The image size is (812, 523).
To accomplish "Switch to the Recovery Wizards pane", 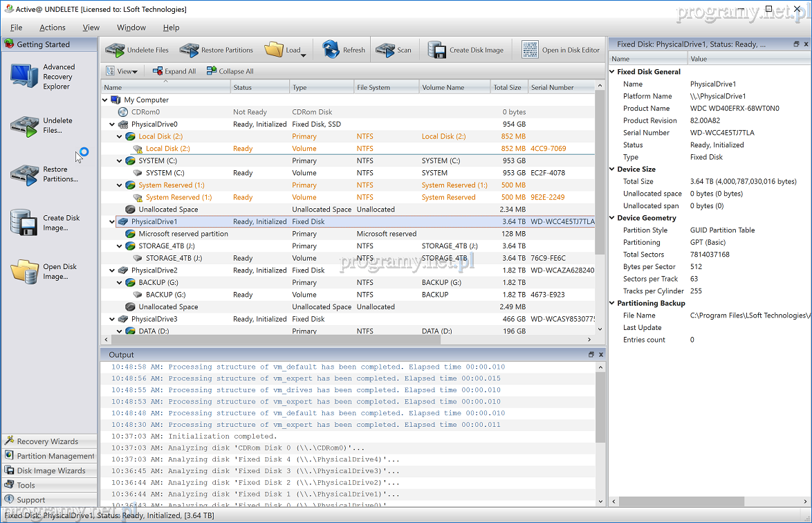I will click(x=48, y=441).
